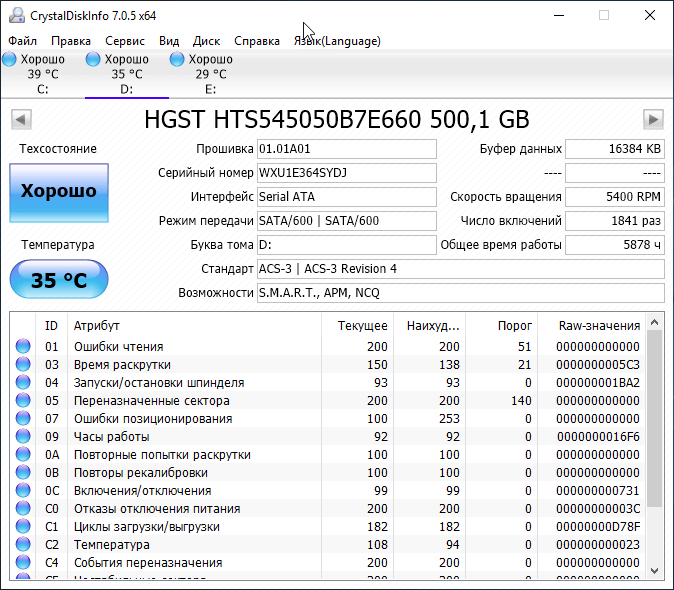Click the Атрибут column header

(x=194, y=326)
